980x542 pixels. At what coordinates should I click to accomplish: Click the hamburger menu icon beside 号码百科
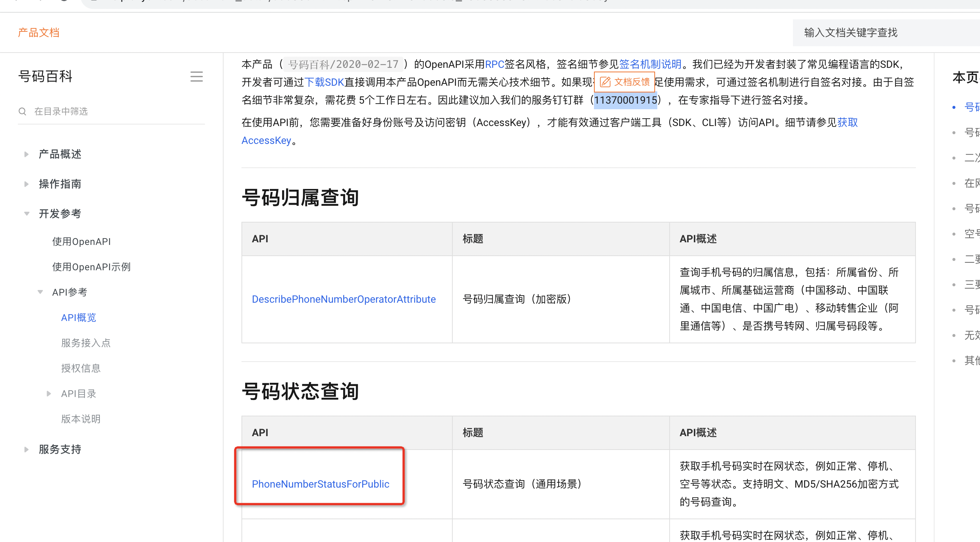pyautogui.click(x=196, y=77)
